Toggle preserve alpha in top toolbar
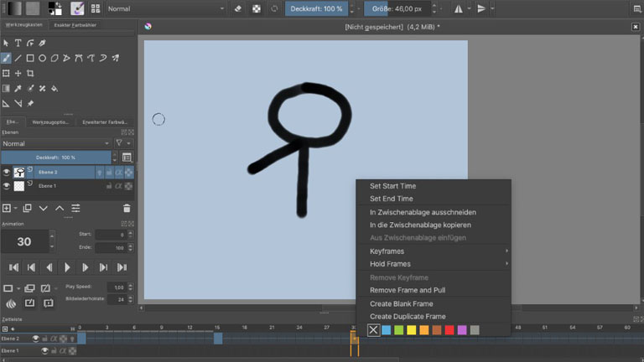This screenshot has height=362, width=644. pos(256,8)
